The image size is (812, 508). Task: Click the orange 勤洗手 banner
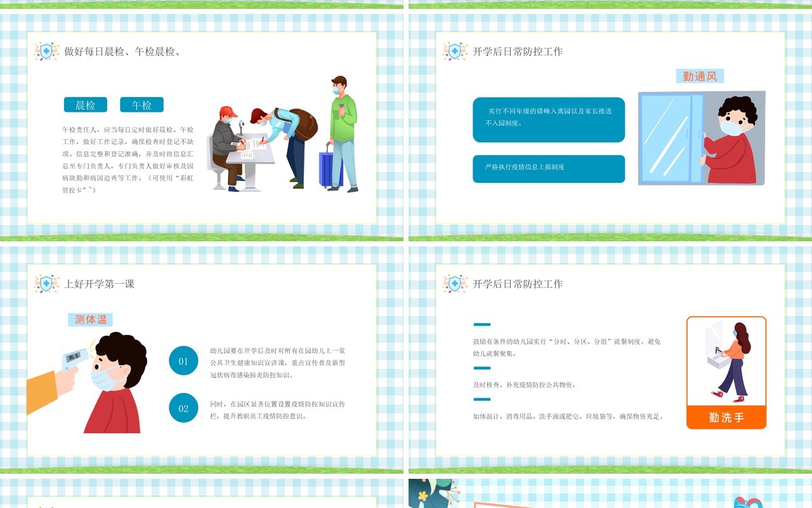[x=726, y=417]
